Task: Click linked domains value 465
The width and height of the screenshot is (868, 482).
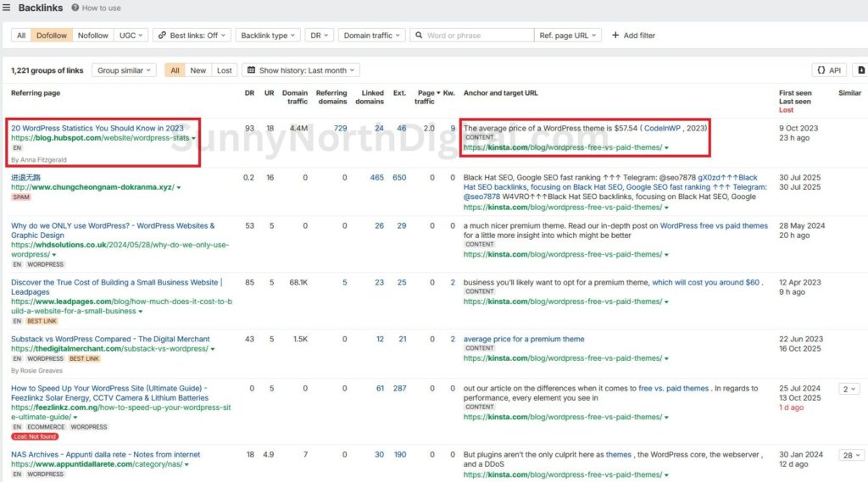Action: click(x=377, y=178)
